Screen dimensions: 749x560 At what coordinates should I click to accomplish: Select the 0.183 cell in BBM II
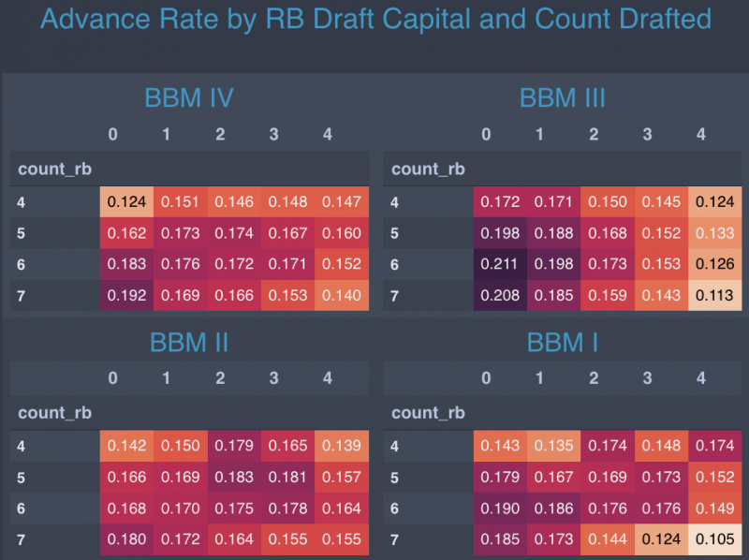(234, 478)
